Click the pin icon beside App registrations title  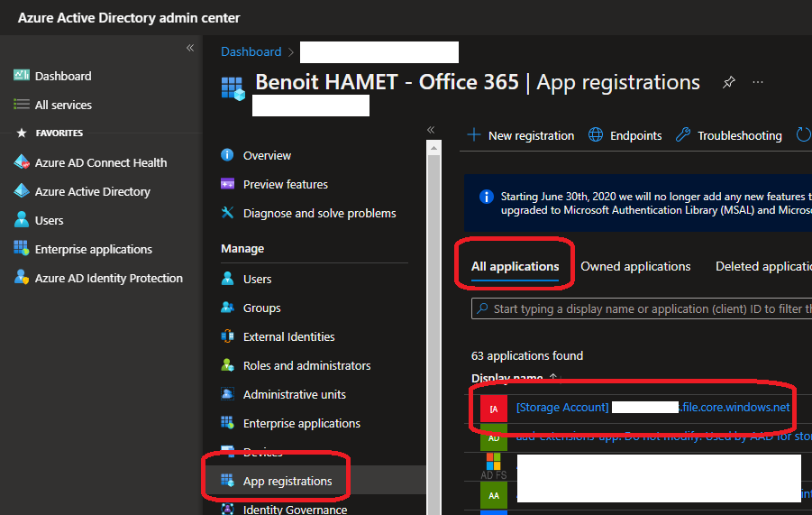(728, 82)
